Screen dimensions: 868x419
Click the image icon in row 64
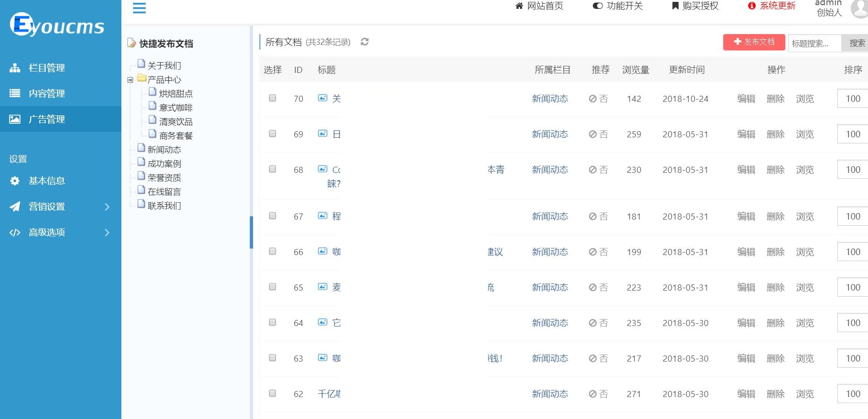[323, 322]
